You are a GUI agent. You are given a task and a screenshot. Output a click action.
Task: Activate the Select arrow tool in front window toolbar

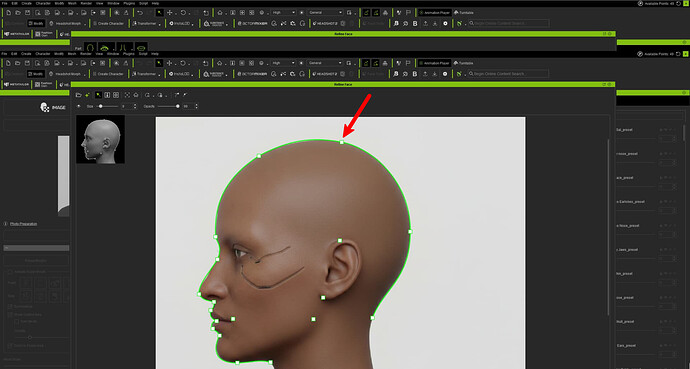[x=159, y=63]
